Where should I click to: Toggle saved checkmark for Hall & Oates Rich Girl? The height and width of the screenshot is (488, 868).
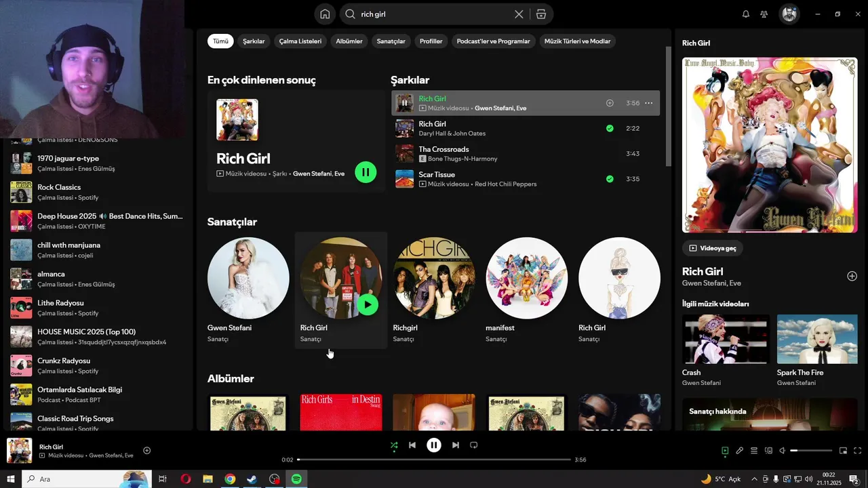(610, 128)
